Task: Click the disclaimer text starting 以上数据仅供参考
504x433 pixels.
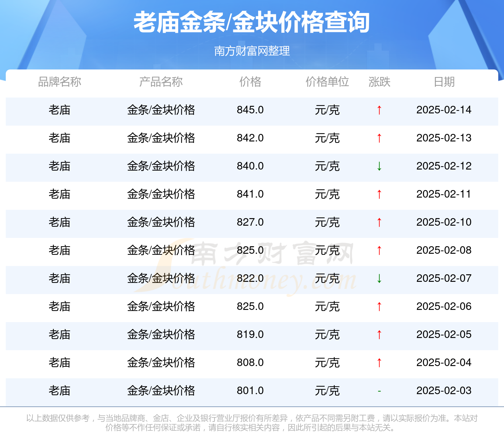Action: coord(252,423)
